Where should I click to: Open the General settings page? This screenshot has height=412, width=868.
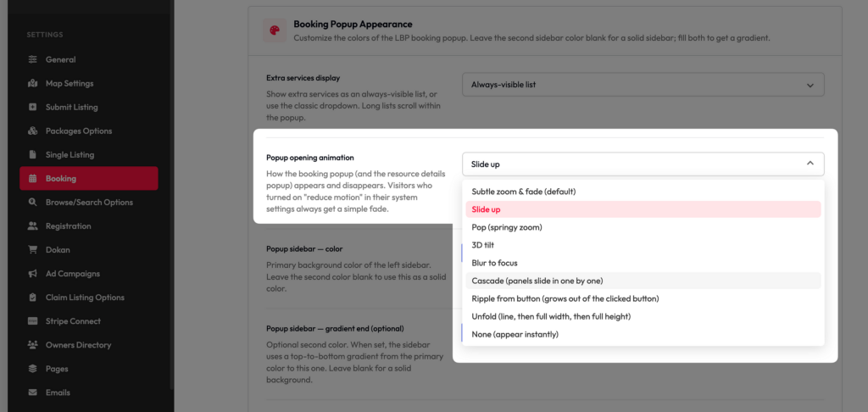[x=88, y=60]
